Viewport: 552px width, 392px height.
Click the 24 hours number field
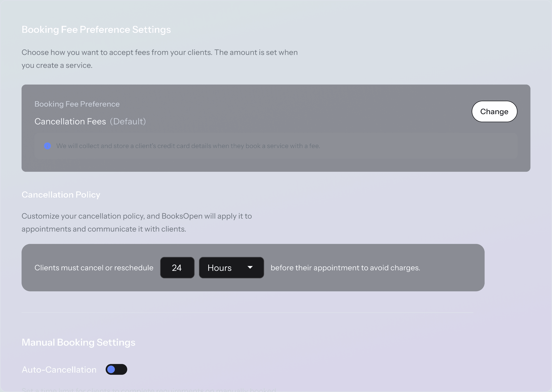coord(177,268)
